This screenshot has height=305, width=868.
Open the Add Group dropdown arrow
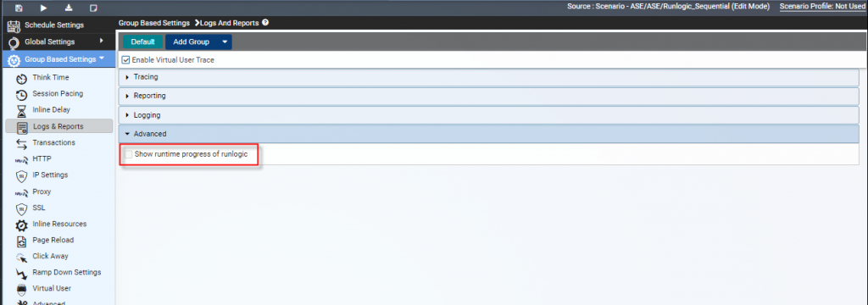pyautogui.click(x=224, y=42)
